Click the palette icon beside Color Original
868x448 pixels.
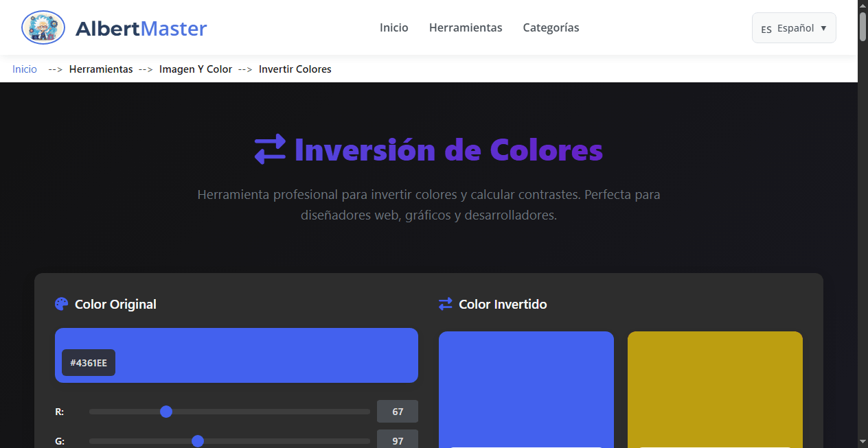click(61, 304)
